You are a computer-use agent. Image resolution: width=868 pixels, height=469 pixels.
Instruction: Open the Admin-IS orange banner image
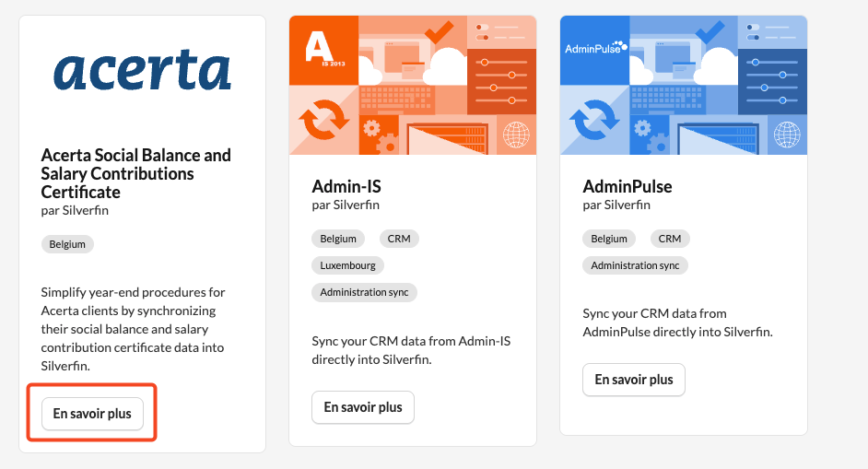[413, 86]
